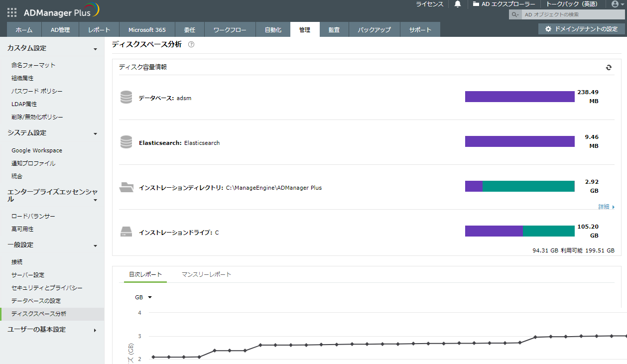Open the apps grid launcher icon
Viewport: 627px width, 364px height.
(12, 12)
